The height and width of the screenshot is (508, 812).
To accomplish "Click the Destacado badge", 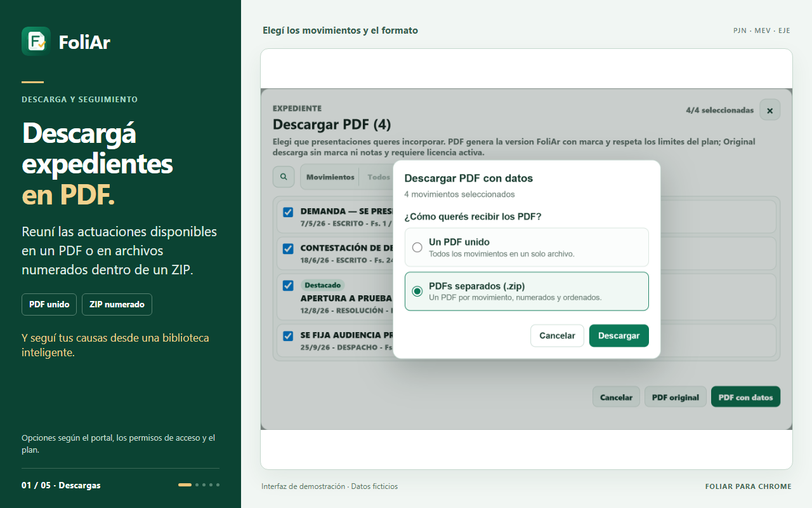I will (322, 285).
